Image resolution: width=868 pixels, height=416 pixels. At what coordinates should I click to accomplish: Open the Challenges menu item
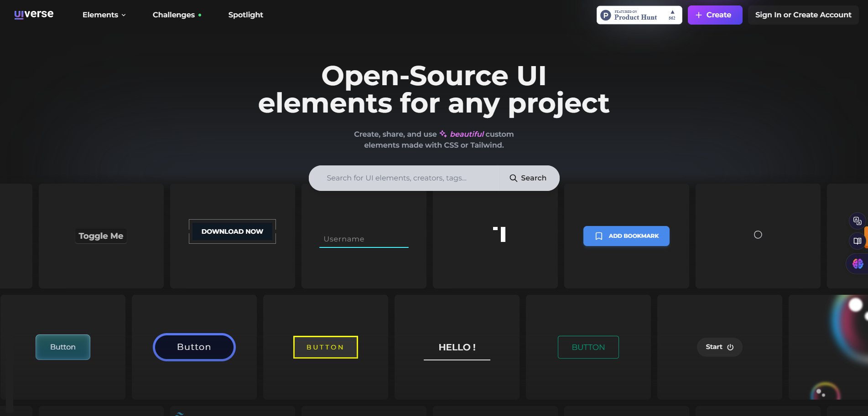pyautogui.click(x=173, y=15)
